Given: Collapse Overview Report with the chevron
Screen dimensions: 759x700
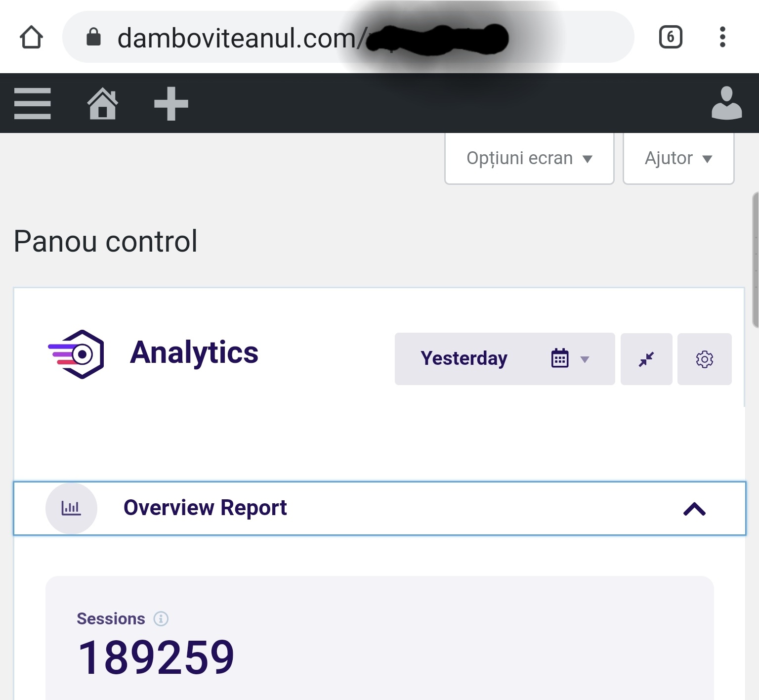Looking at the screenshot, I should tap(694, 509).
